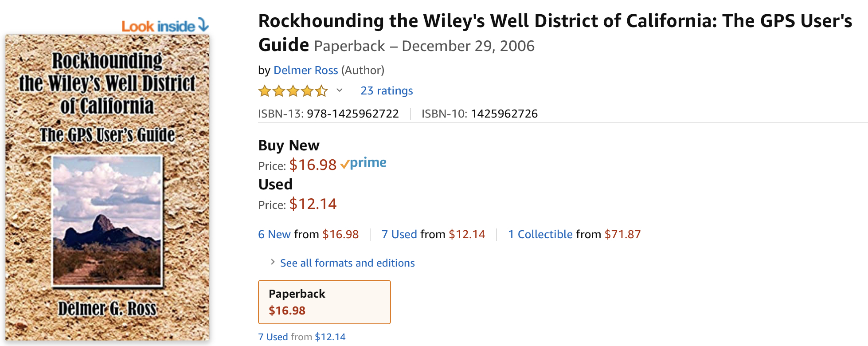868x346 pixels.
Task: Click the Look inside arrow icon
Action: [203, 25]
